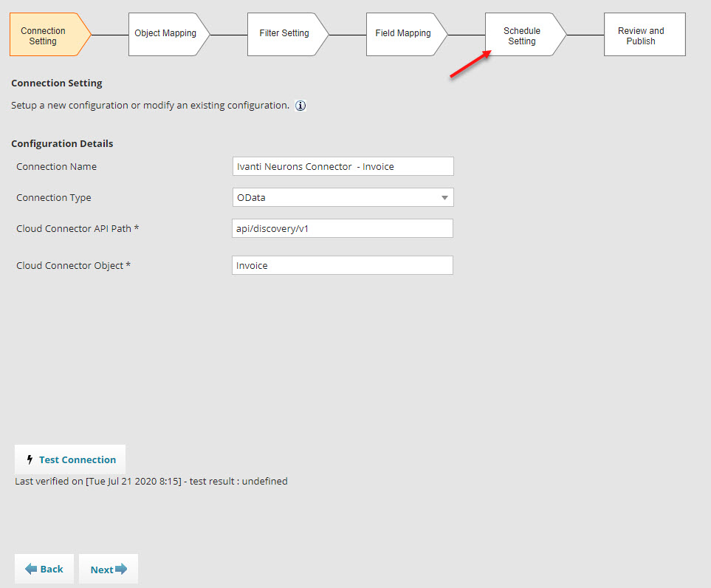This screenshot has width=711, height=588.
Task: Select the highlighted Connection Setting step
Action: click(50, 35)
